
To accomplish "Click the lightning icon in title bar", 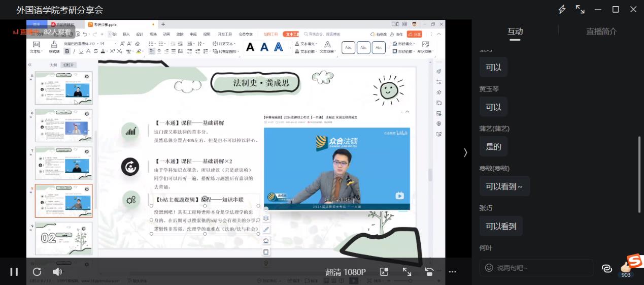I will tap(562, 9).
